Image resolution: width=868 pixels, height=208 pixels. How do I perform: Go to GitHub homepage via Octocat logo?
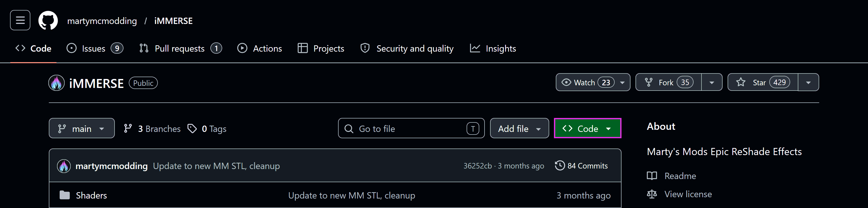48,21
